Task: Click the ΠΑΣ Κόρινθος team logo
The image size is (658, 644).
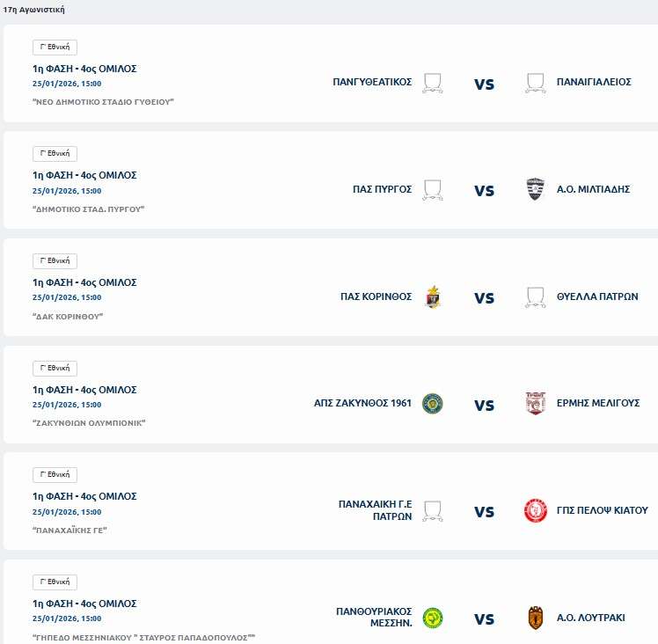Action: click(x=432, y=296)
